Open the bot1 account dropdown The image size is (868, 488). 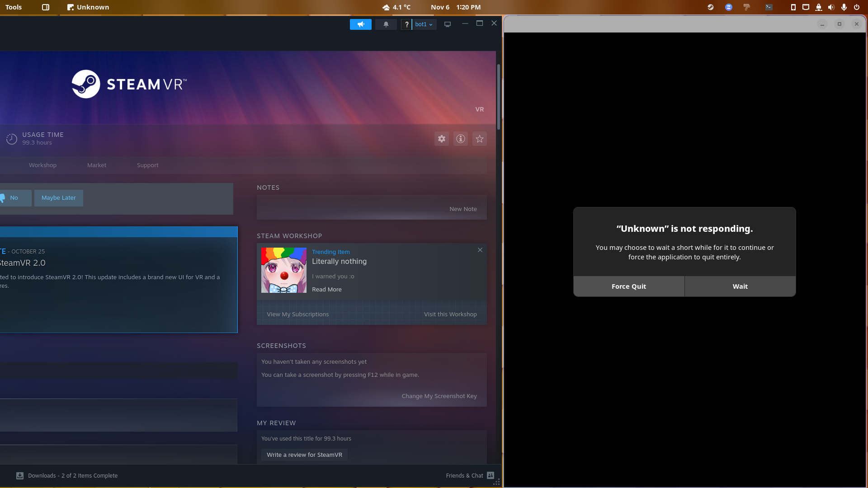tap(422, 24)
